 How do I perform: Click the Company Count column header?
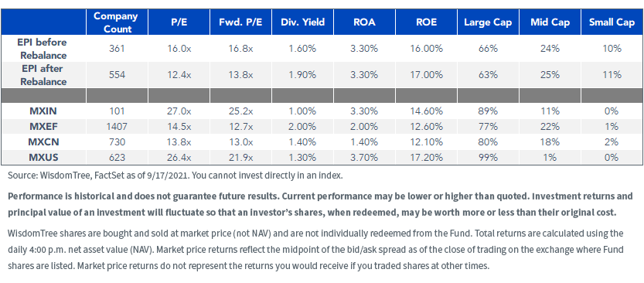point(117,22)
